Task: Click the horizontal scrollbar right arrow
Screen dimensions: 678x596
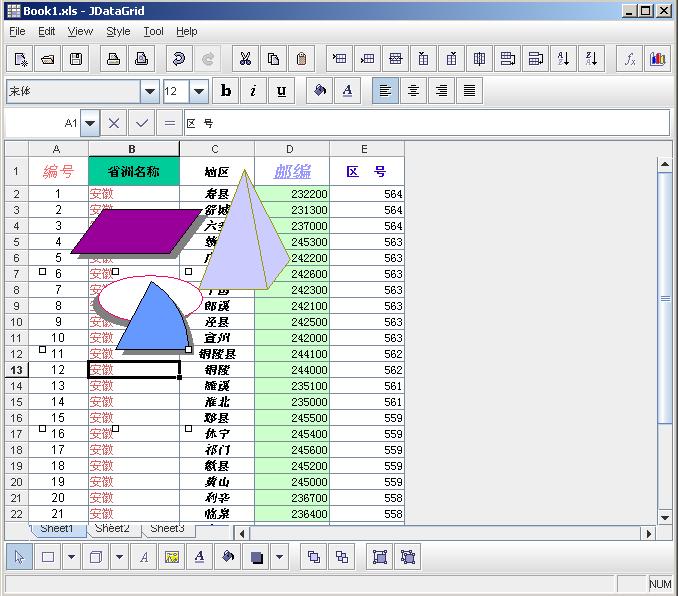Action: (649, 534)
